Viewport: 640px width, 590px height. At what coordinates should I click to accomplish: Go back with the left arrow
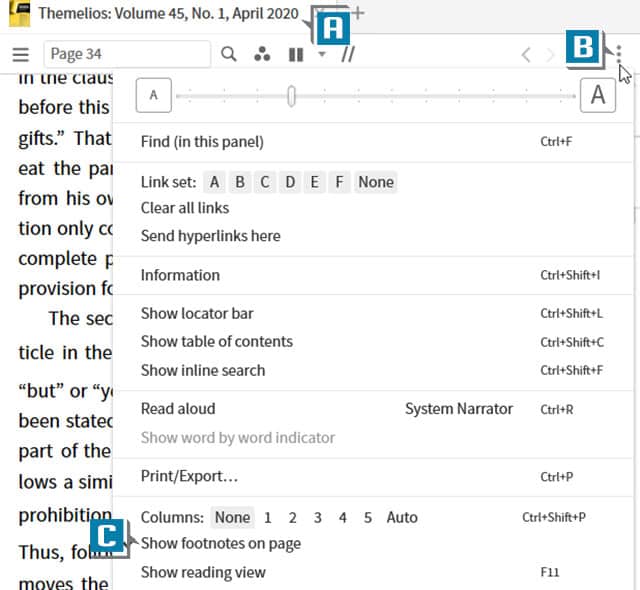click(x=526, y=54)
